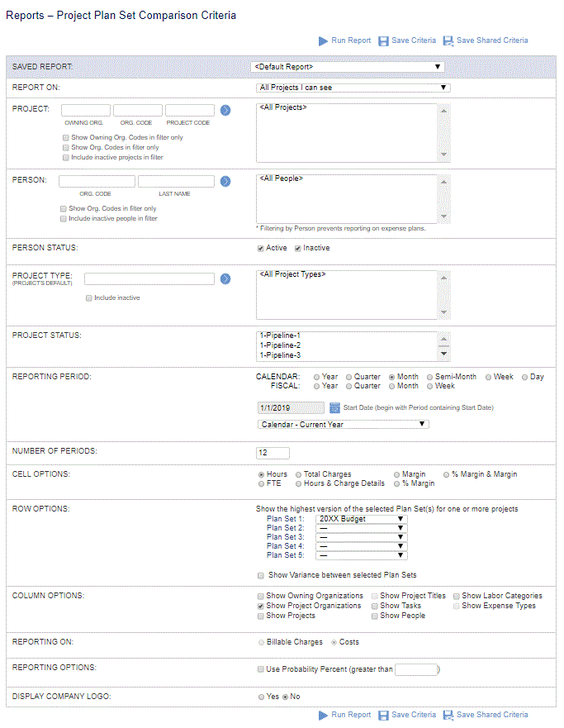
Task: Click the bottom Run Report play icon
Action: 323,715
